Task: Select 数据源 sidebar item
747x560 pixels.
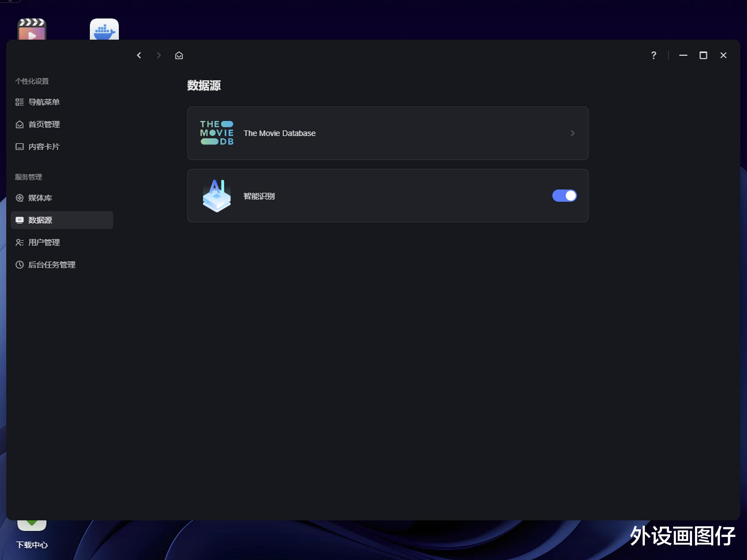Action: (40, 220)
